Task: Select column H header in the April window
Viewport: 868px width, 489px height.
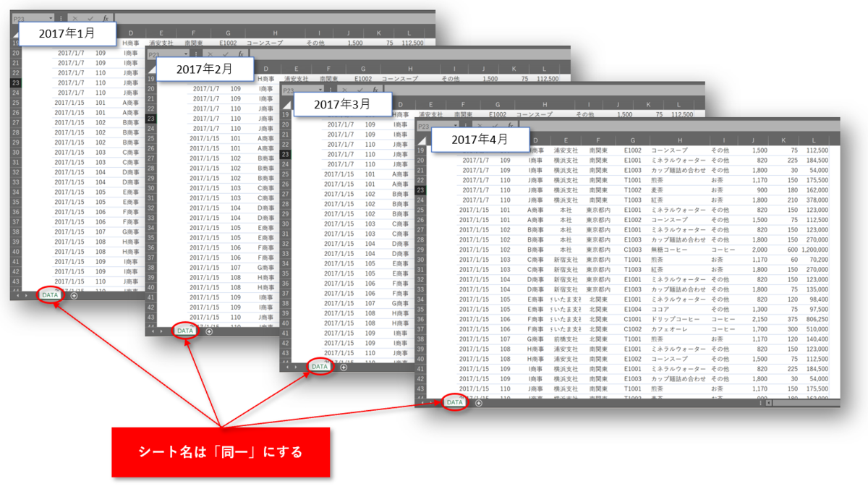Action: point(680,140)
